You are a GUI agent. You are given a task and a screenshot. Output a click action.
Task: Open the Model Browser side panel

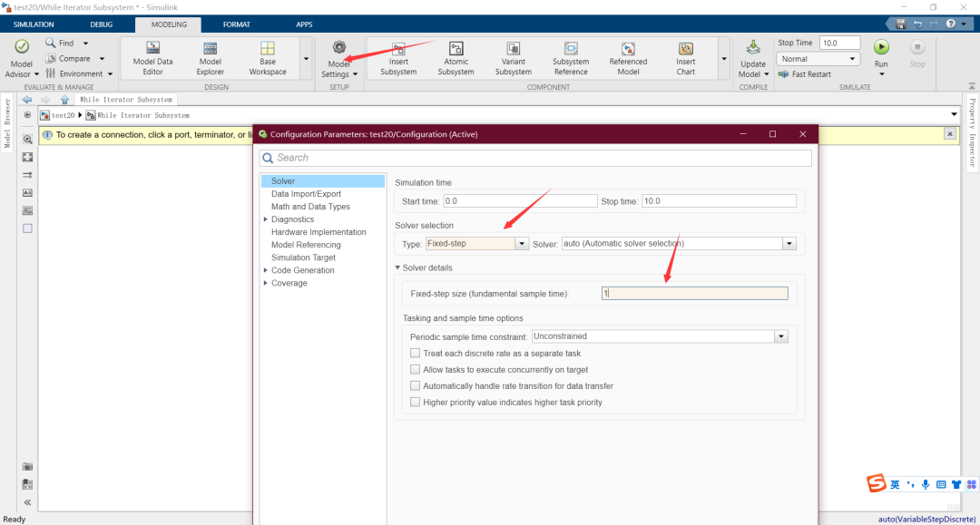[7, 123]
